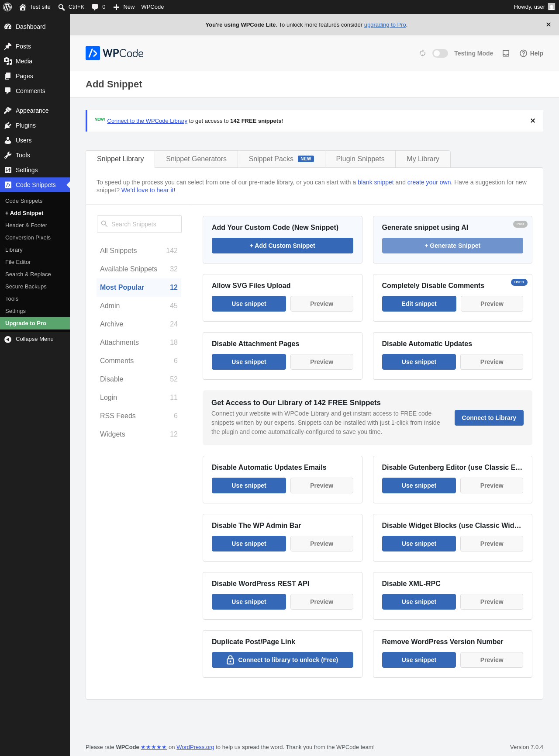Click + Add Custom Snippet button
Screen dimensions: 559x756
pyautogui.click(x=282, y=246)
